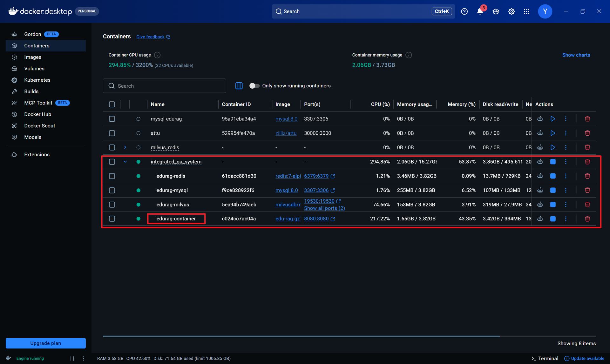
Task: Click Show all ports (2) for edurag-milvus
Action: pyautogui.click(x=324, y=208)
